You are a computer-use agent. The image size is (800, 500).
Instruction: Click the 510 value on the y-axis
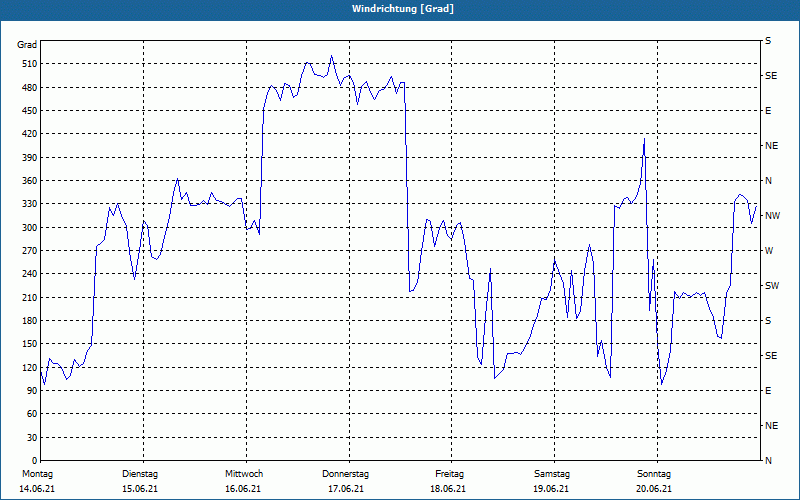pyautogui.click(x=29, y=64)
